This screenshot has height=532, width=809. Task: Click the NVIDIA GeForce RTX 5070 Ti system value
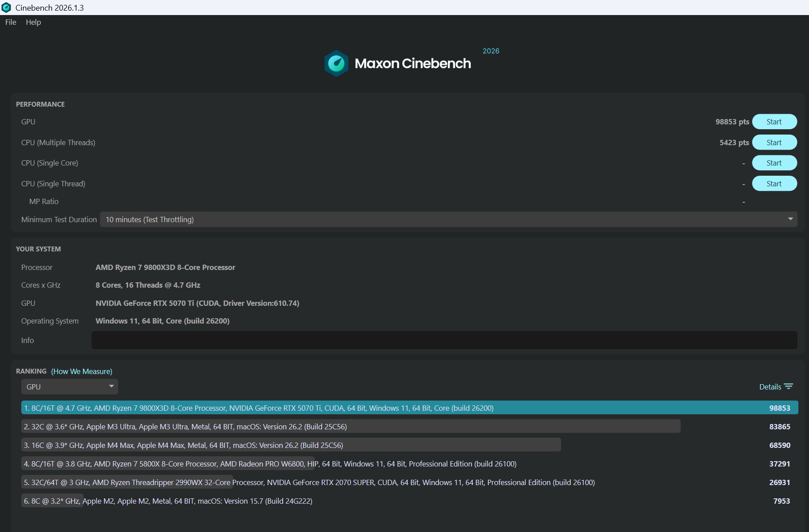[x=197, y=303]
